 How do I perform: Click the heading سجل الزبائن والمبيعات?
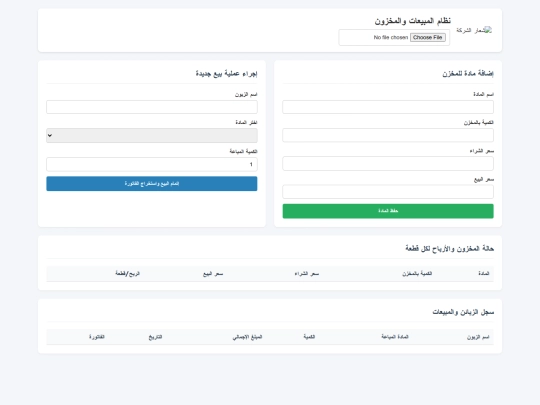(463, 312)
